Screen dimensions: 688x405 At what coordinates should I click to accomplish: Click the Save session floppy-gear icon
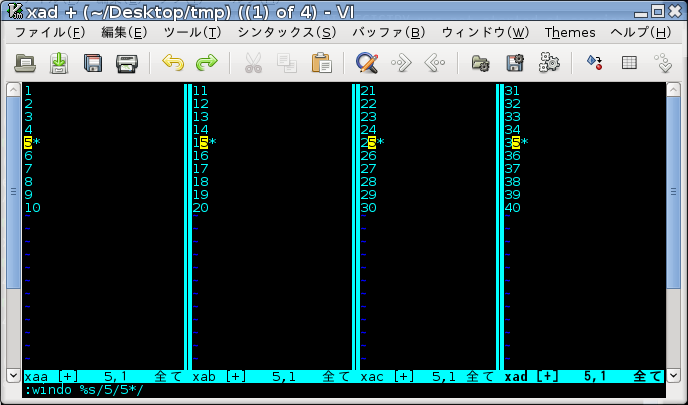(515, 63)
